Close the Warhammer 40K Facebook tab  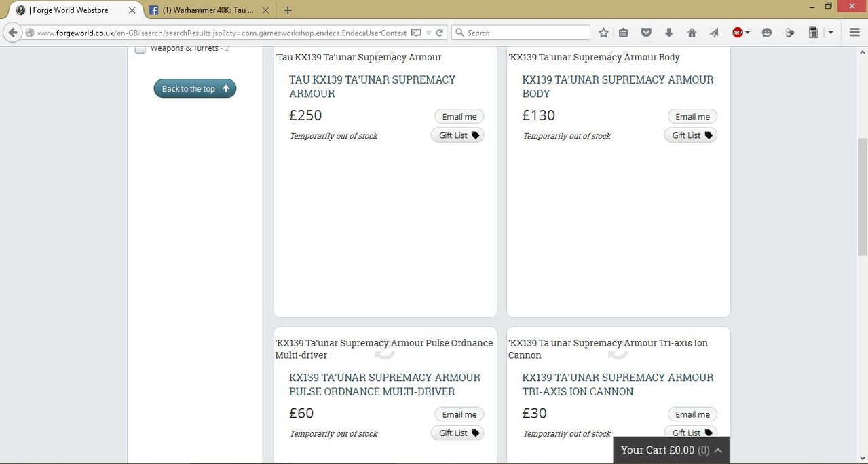(265, 10)
